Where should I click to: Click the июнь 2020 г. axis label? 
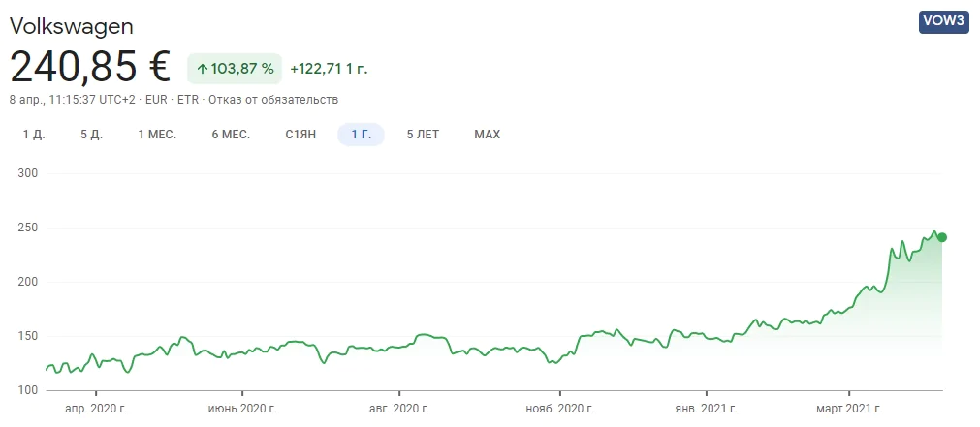pyautogui.click(x=242, y=409)
